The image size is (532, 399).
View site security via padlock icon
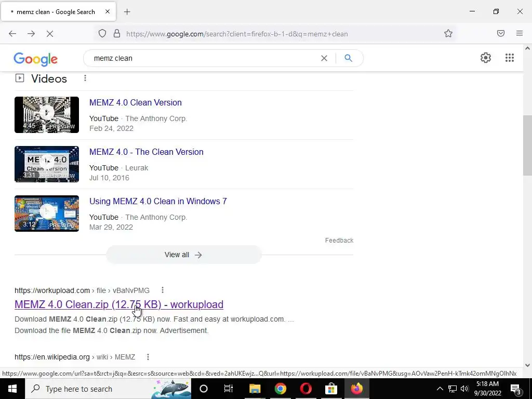[x=117, y=34]
